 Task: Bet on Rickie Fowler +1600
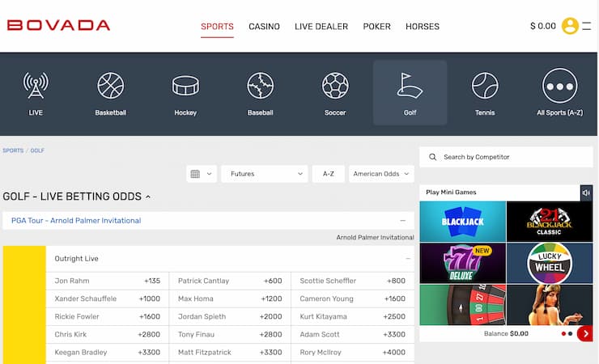pos(108,317)
